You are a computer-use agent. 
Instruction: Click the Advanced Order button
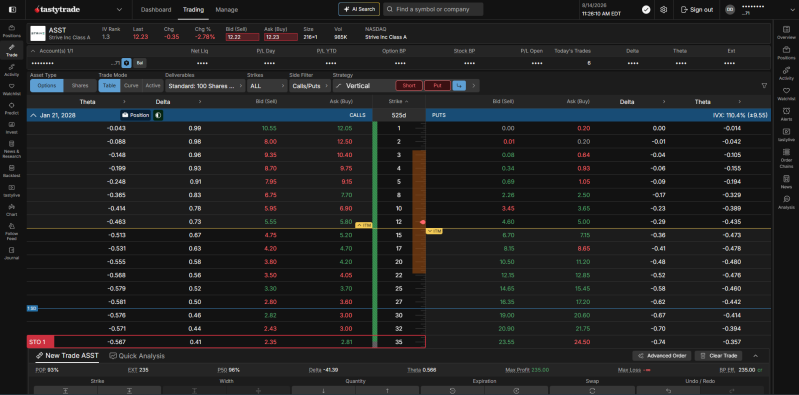(662, 356)
